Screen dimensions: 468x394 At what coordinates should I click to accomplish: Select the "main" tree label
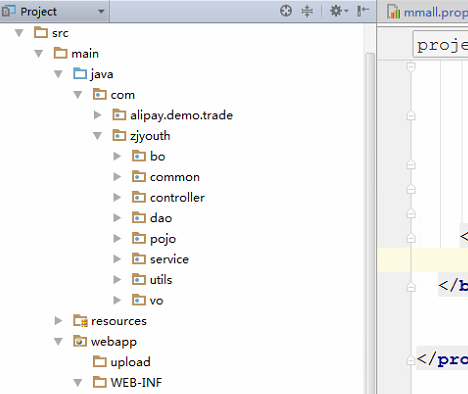click(85, 53)
